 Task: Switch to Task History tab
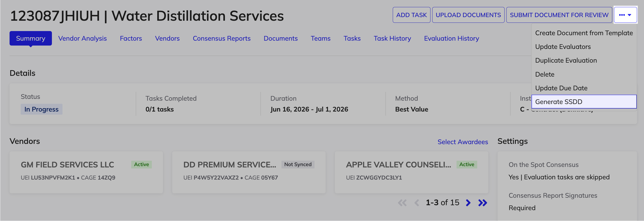tap(392, 38)
